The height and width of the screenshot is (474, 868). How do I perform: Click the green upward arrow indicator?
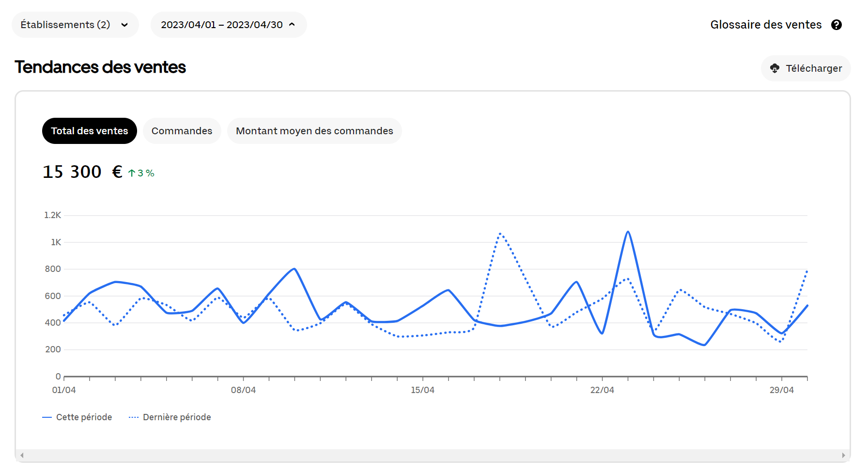pyautogui.click(x=131, y=173)
